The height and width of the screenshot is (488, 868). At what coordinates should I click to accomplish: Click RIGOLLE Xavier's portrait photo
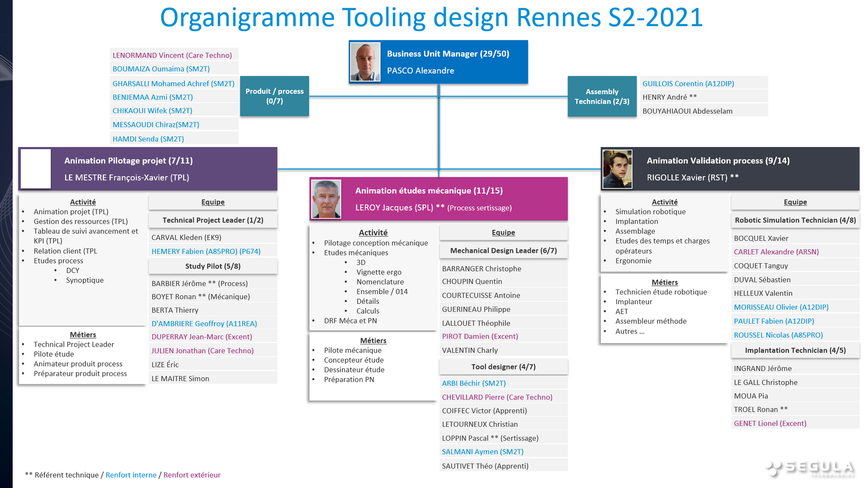pyautogui.click(x=618, y=169)
